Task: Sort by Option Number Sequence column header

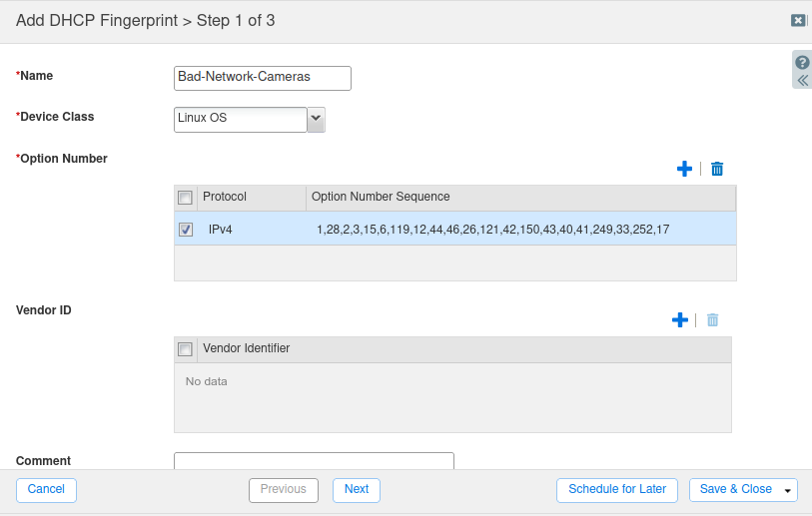Action: click(519, 198)
